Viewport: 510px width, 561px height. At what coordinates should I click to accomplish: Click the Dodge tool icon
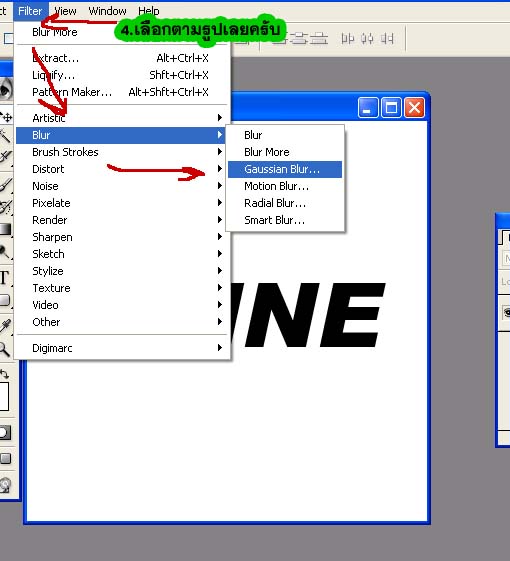click(5, 252)
